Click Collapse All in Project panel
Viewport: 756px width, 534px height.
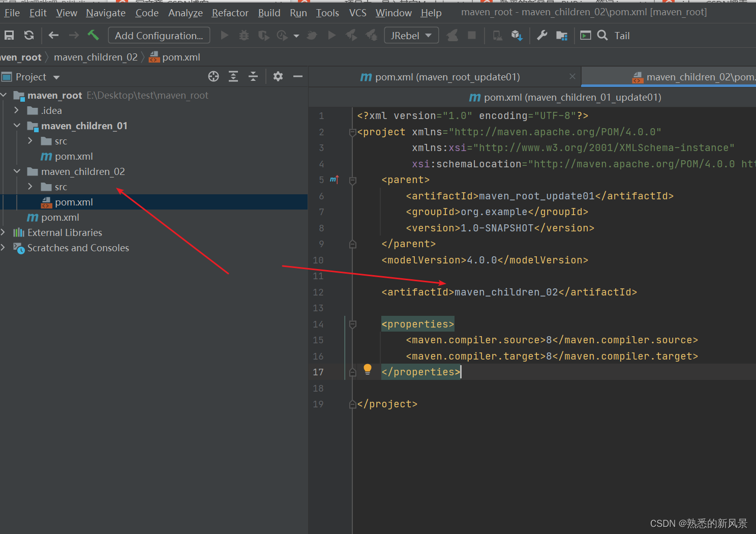(x=253, y=76)
